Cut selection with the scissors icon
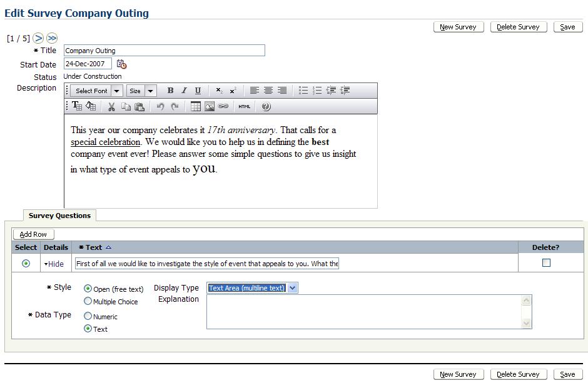588x383 pixels. point(111,107)
